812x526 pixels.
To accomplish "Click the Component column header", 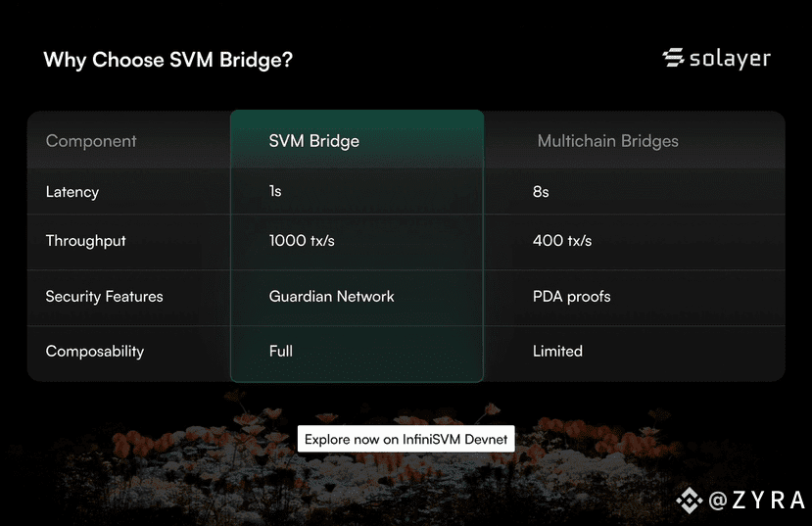I will tap(91, 141).
